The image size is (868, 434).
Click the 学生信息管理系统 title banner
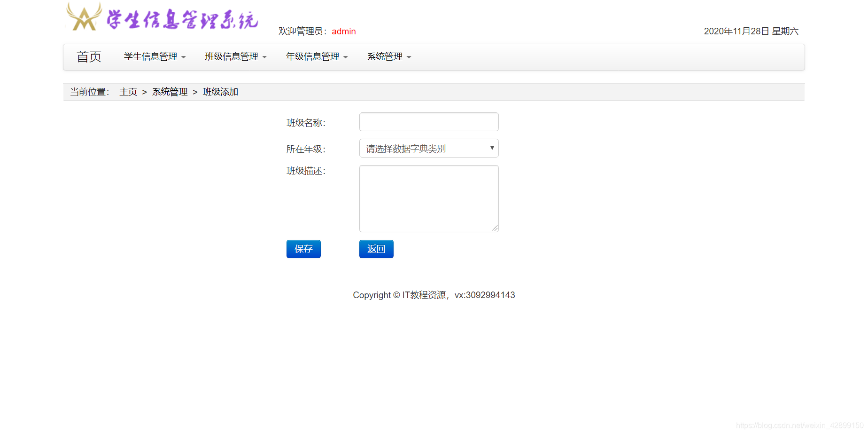(182, 20)
